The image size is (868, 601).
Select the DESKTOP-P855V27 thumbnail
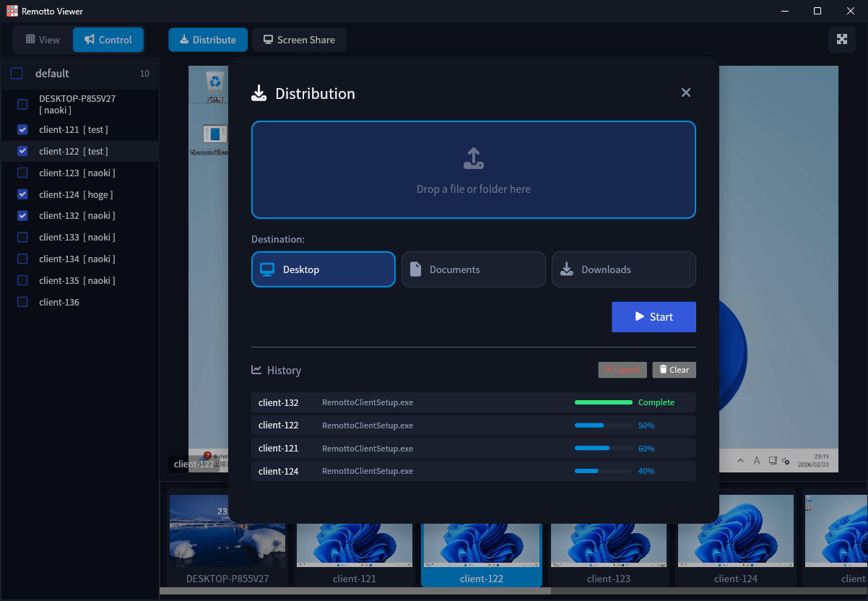click(227, 538)
